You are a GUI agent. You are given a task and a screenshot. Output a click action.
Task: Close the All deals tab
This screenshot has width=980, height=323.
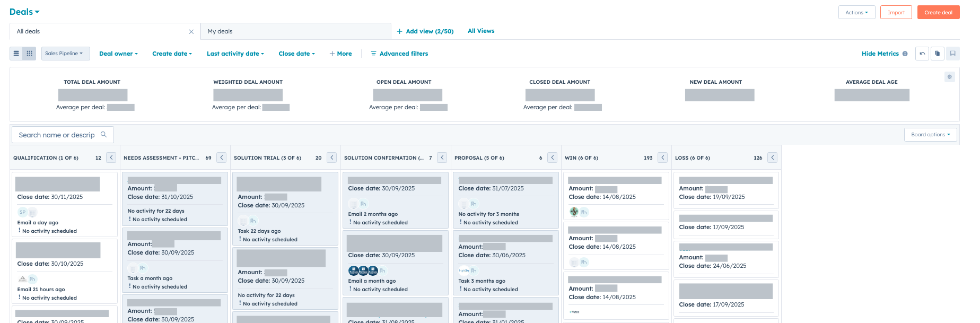191,32
